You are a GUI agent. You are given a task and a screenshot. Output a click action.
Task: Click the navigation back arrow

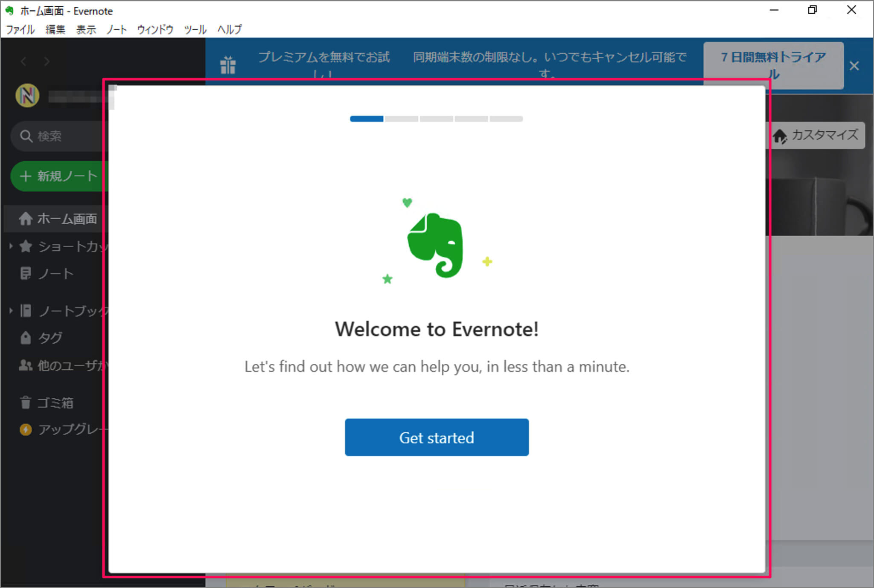tap(23, 61)
